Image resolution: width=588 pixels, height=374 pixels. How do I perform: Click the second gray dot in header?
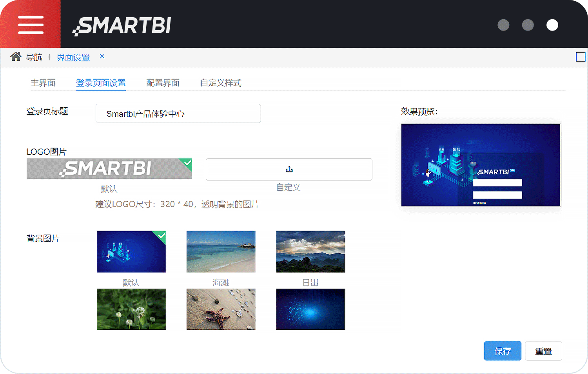click(528, 25)
